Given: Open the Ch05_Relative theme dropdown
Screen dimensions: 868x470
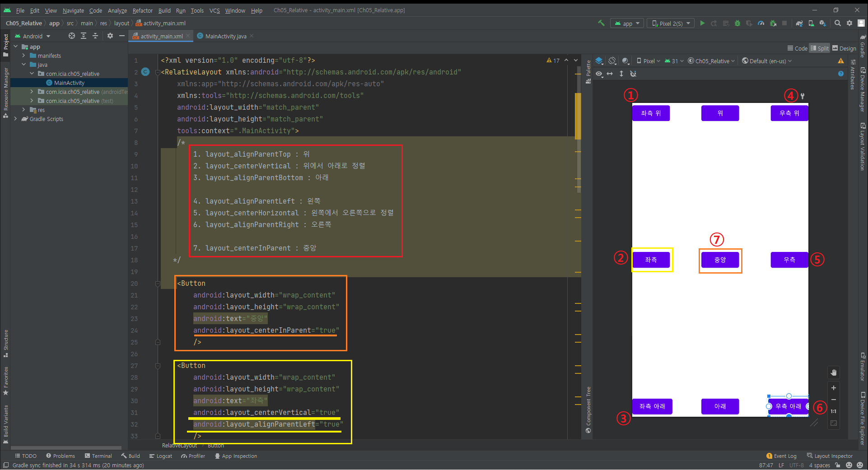Looking at the screenshot, I should pyautogui.click(x=711, y=61).
